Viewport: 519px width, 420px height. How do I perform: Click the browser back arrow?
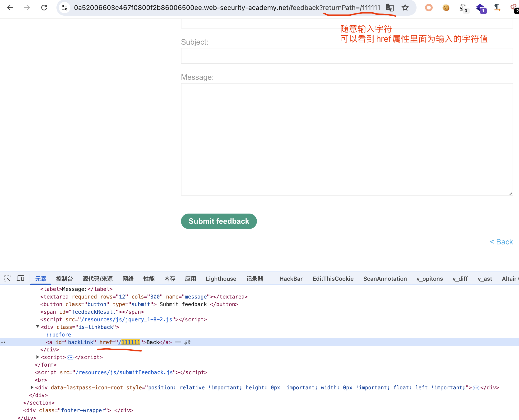click(10, 8)
